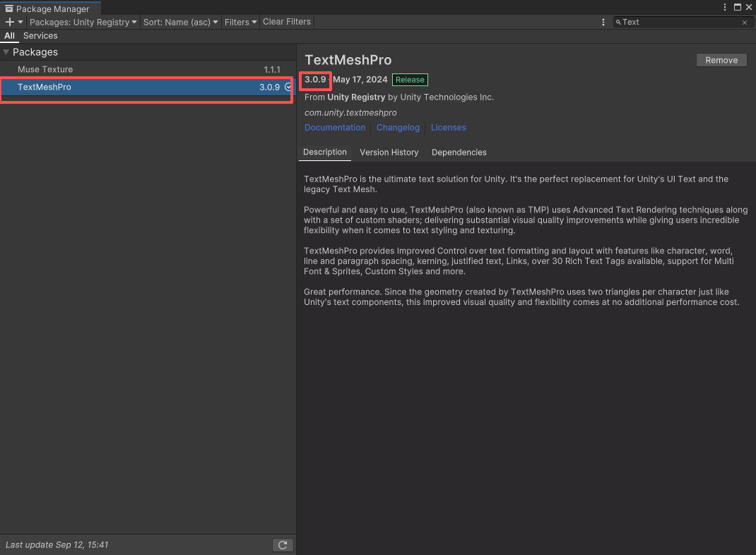Open the toolbar kebab menu beside search
Image resolution: width=756 pixels, height=555 pixels.
tap(603, 22)
